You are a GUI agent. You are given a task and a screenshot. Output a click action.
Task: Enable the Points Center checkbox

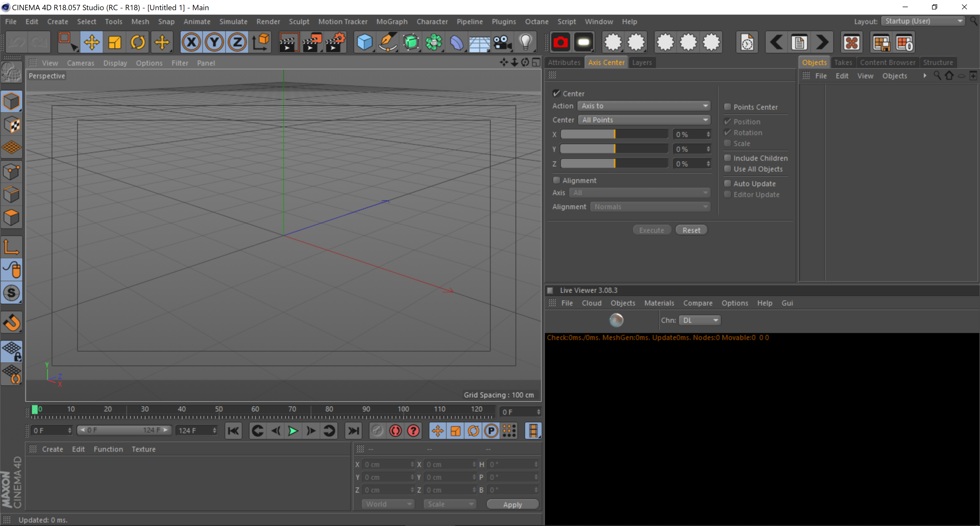tap(727, 107)
